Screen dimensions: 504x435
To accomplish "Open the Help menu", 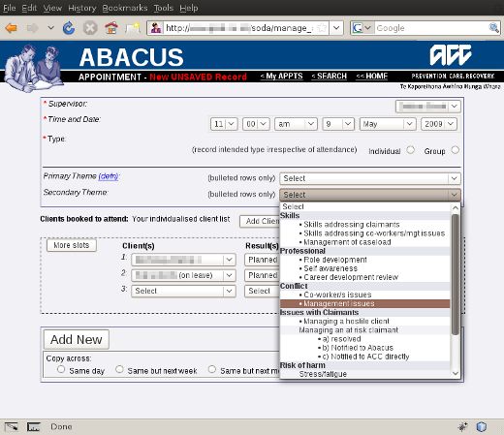I will point(189,8).
